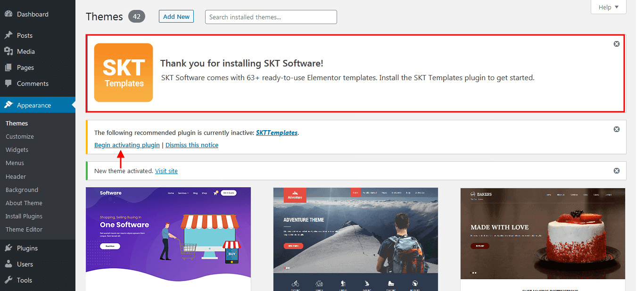Close the recommended plugin inactive notice
Image resolution: width=644 pixels, height=291 pixels.
(616, 129)
